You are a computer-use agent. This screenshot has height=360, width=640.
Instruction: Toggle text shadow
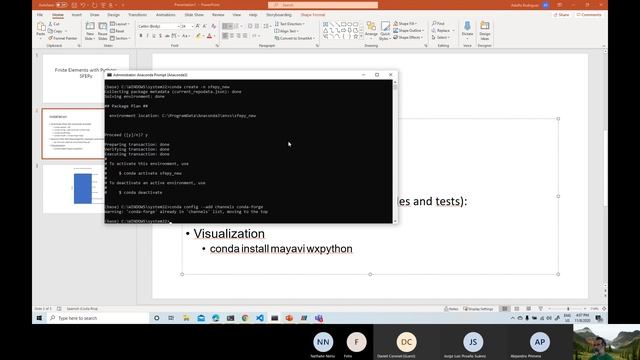pos(160,36)
